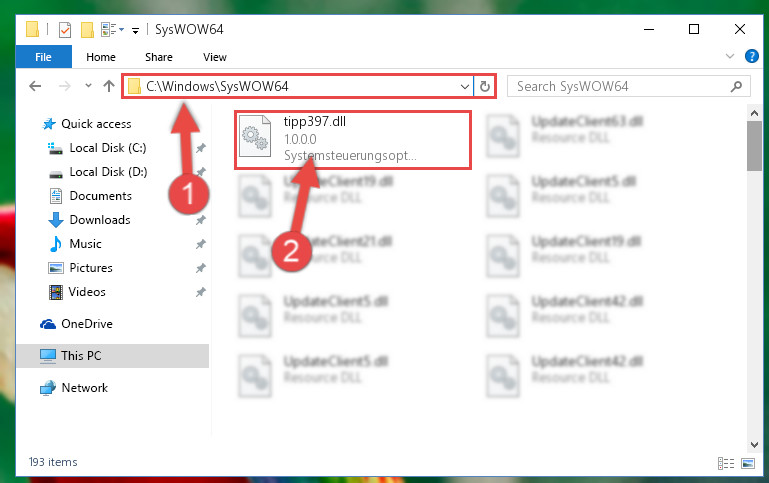Screen dimensions: 769x483
Task: Click the vertical scrollbar thumb
Action: tap(754, 146)
